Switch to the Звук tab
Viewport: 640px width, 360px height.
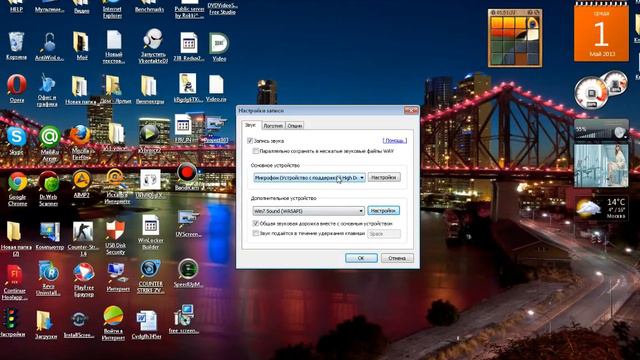coord(251,125)
